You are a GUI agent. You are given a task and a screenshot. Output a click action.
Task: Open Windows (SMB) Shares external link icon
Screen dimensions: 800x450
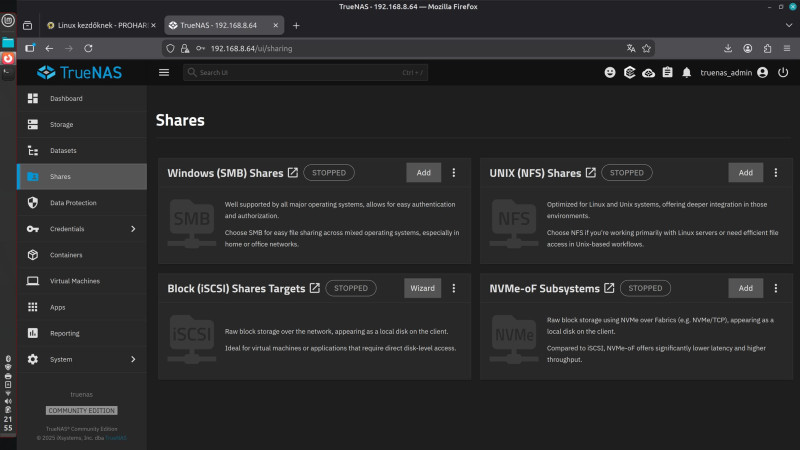(x=293, y=172)
